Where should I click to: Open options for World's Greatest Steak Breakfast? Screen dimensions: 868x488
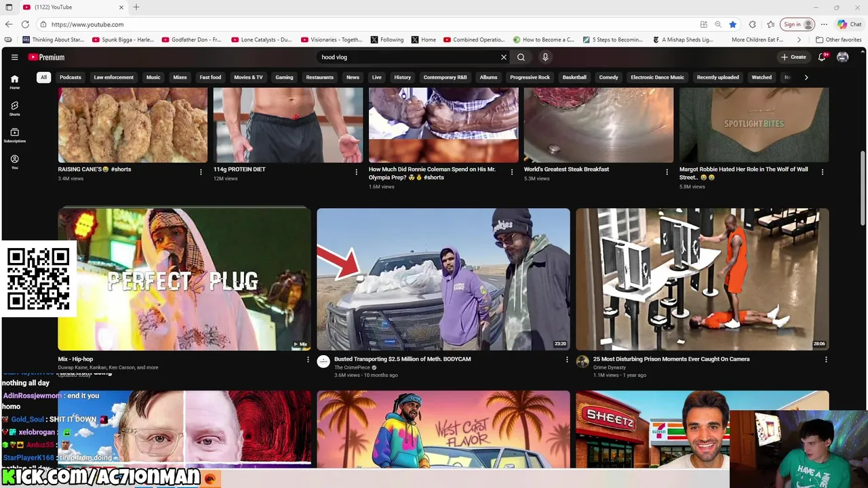click(x=667, y=172)
